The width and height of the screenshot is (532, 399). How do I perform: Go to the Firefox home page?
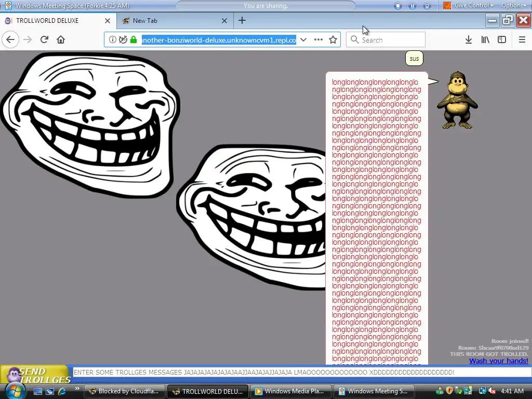pyautogui.click(x=61, y=39)
